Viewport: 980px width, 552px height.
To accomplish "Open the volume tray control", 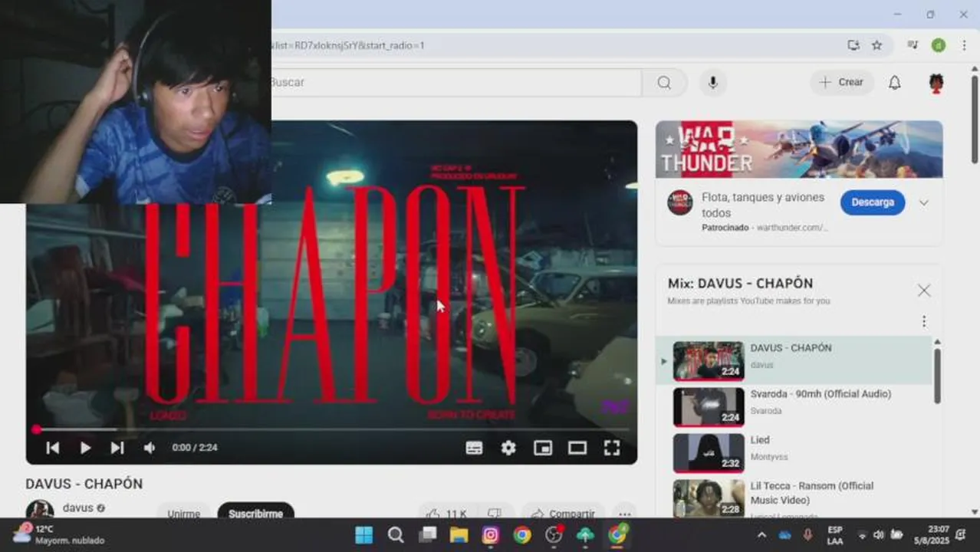I will 879,535.
